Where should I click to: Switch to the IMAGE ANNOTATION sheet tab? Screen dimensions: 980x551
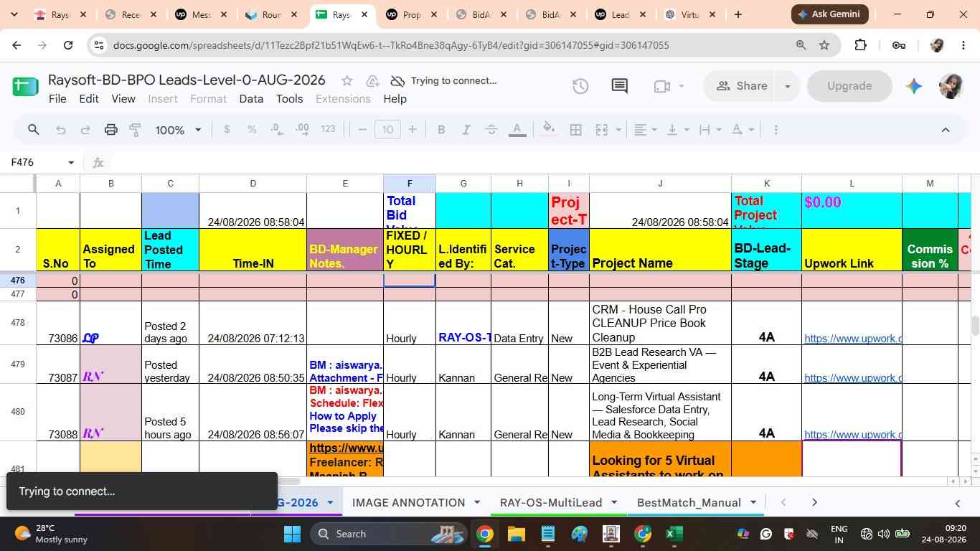(x=409, y=503)
